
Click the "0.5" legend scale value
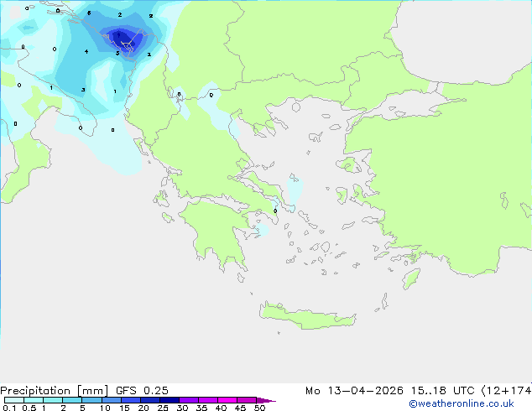point(29,408)
